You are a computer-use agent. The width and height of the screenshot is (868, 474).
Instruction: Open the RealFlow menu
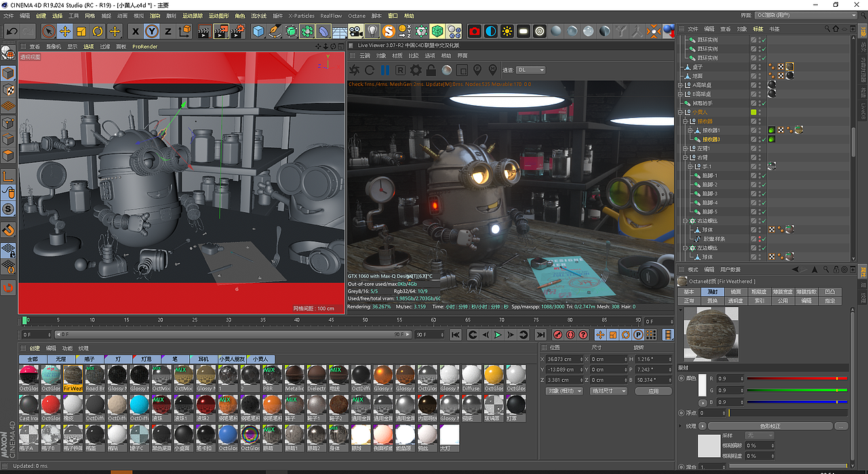(331, 16)
